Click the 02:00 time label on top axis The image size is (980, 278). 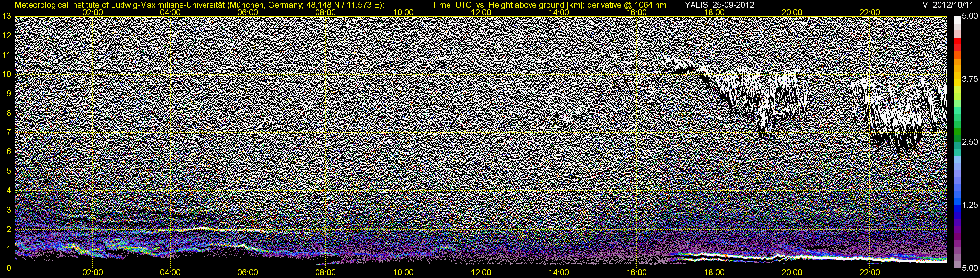pyautogui.click(x=92, y=12)
